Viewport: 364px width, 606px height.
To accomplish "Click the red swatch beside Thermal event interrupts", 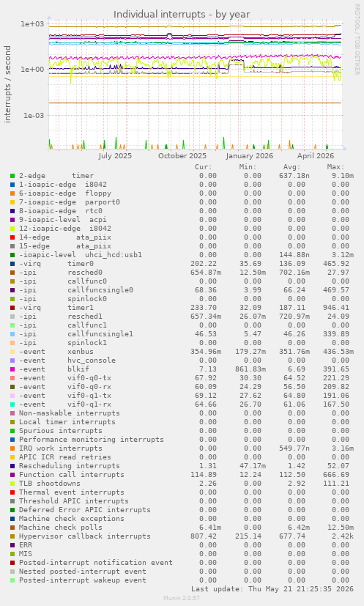I will (x=12, y=492).
